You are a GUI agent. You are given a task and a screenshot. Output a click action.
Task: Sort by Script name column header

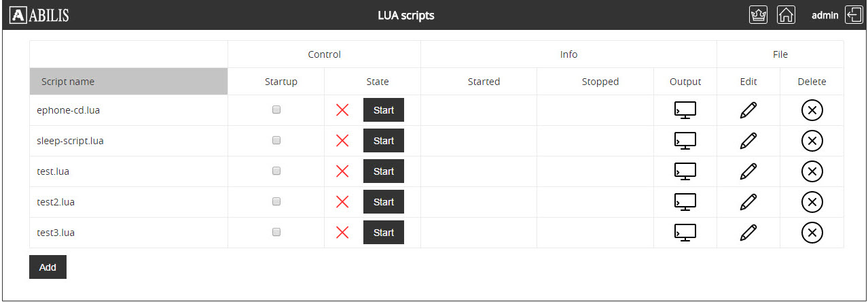click(128, 82)
